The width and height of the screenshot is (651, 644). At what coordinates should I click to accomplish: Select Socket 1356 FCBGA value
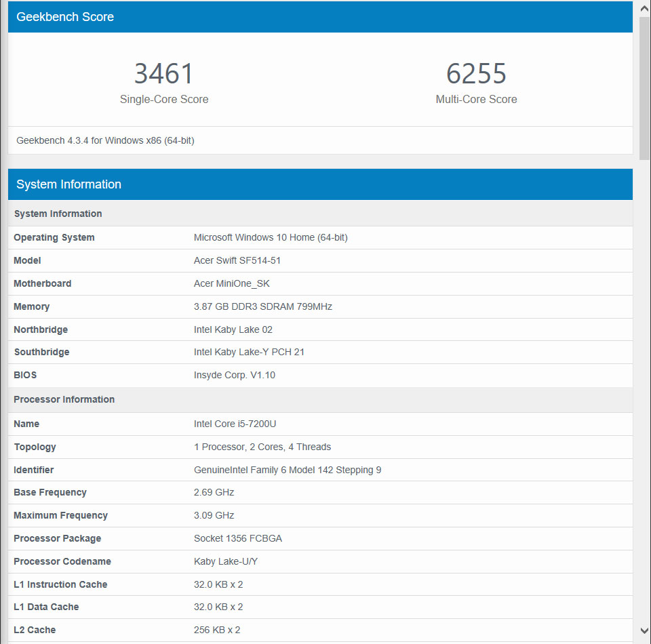click(238, 538)
